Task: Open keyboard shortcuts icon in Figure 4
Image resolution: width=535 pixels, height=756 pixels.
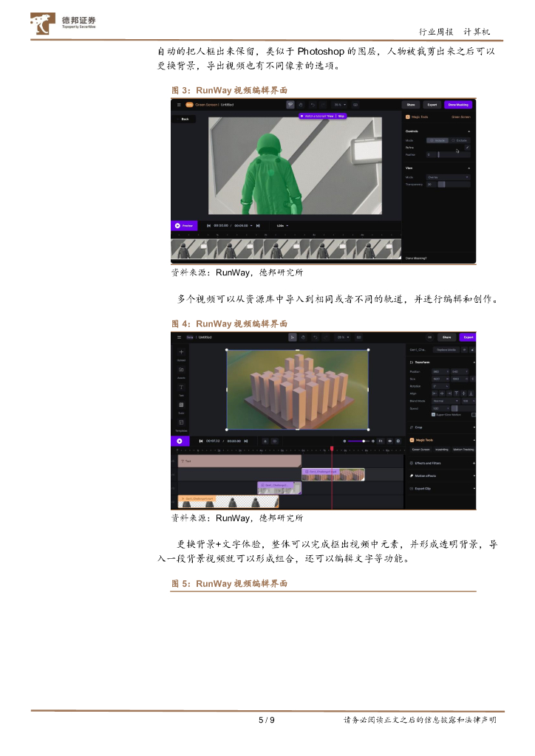Action: click(359, 337)
